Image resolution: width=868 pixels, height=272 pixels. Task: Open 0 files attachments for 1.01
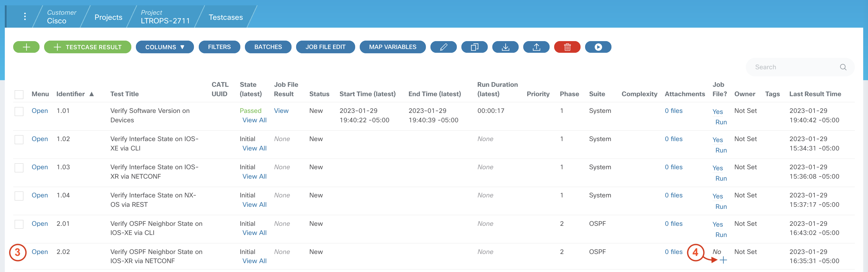coord(674,111)
